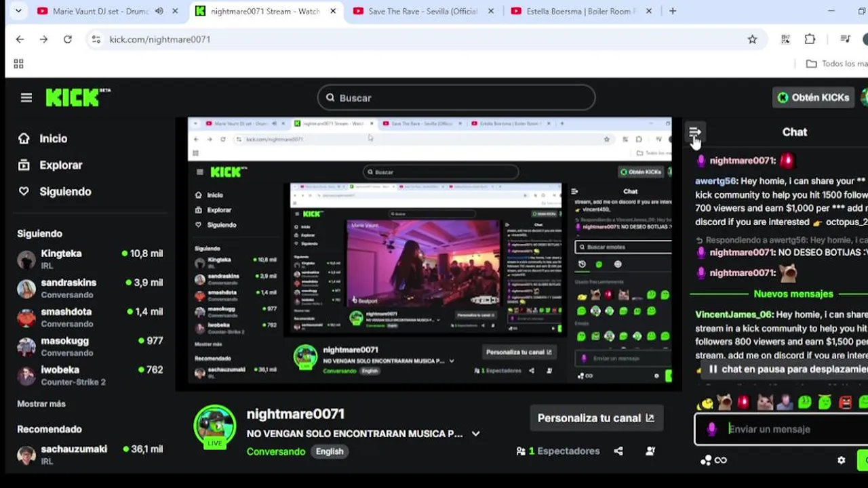This screenshot has width=868, height=488.
Task: Click '1 Espectadores' viewer count
Action: [x=564, y=451]
